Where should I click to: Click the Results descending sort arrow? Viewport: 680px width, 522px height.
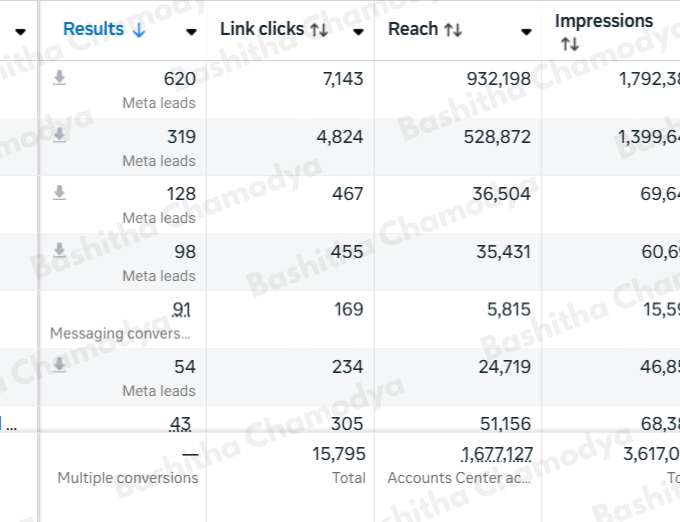[x=138, y=30]
